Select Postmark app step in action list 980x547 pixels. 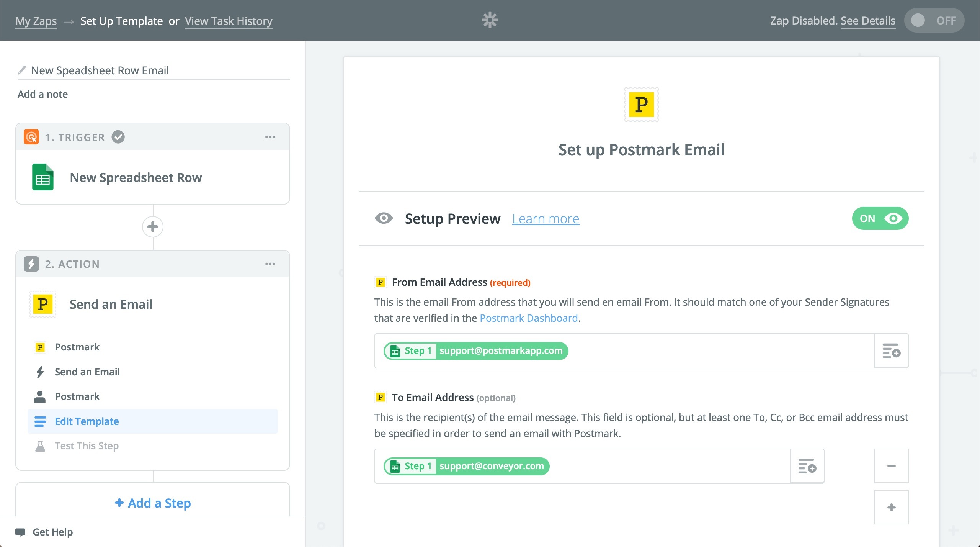pos(153,347)
